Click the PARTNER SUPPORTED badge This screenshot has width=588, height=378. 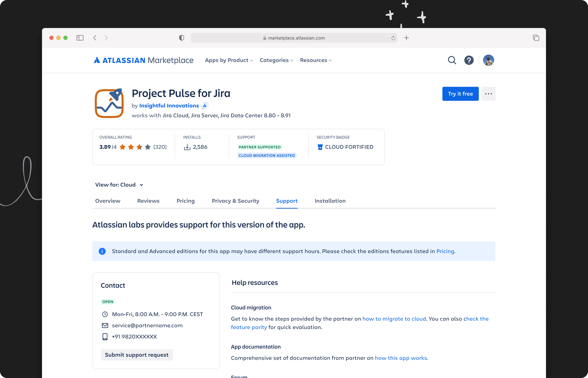[x=260, y=147]
